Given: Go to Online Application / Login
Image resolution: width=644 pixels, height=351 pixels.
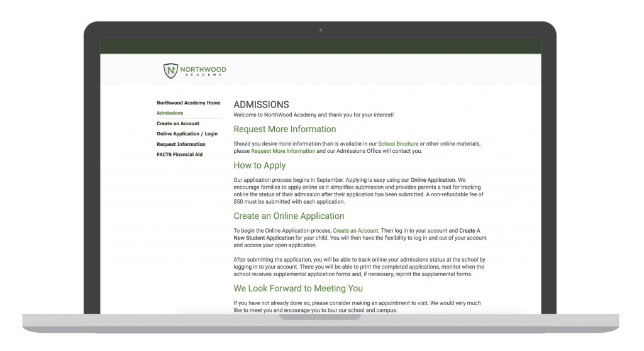Looking at the screenshot, I should click(x=187, y=133).
